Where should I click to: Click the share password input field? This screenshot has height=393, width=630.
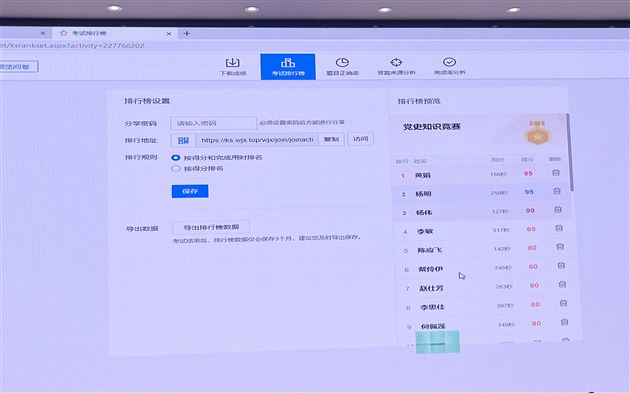pyautogui.click(x=213, y=123)
